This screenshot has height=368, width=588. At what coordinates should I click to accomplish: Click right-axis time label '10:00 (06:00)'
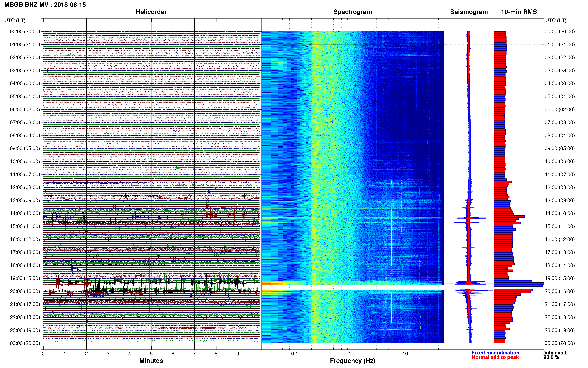[x=560, y=161]
